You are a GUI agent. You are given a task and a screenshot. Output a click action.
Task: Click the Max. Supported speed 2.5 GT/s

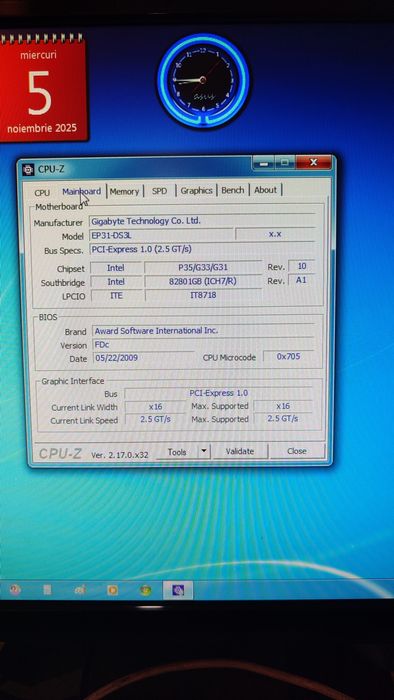[x=282, y=419]
